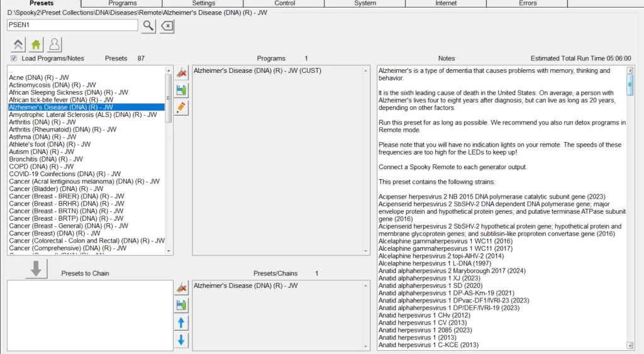Screen dimensions: 644x354
Task: Click scroll down arrow of Notes panel
Action: [x=630, y=345]
